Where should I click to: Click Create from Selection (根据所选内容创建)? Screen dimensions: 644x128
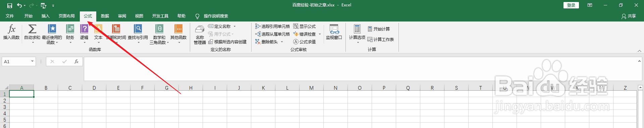(227, 42)
